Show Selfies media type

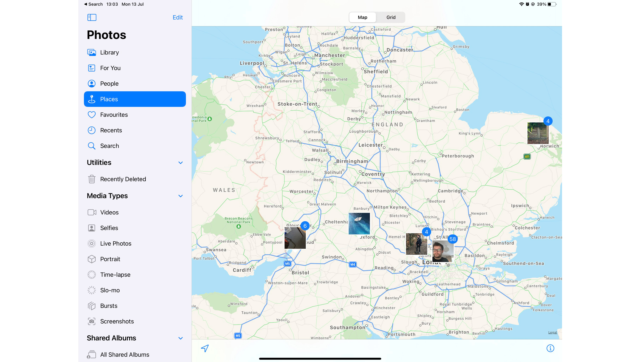point(135,228)
